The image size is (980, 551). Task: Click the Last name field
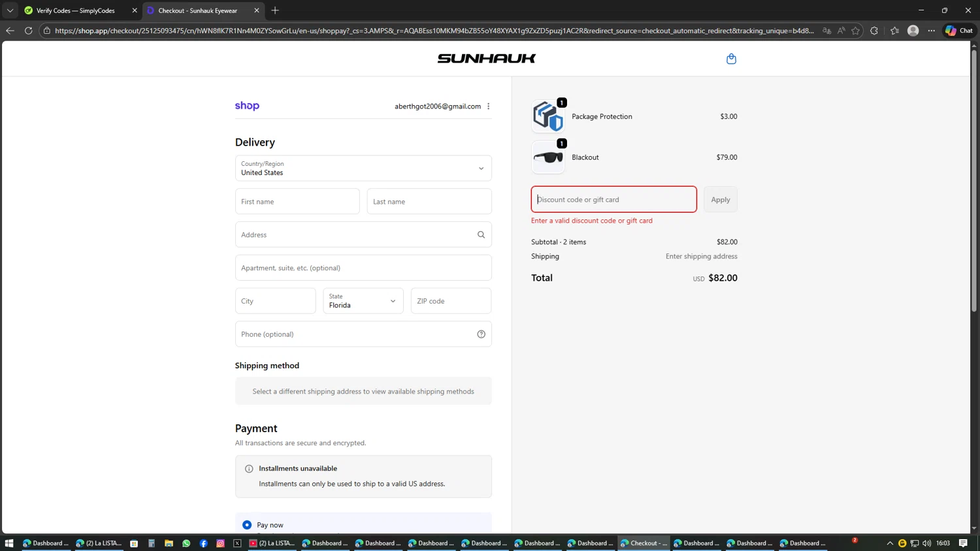pyautogui.click(x=429, y=202)
